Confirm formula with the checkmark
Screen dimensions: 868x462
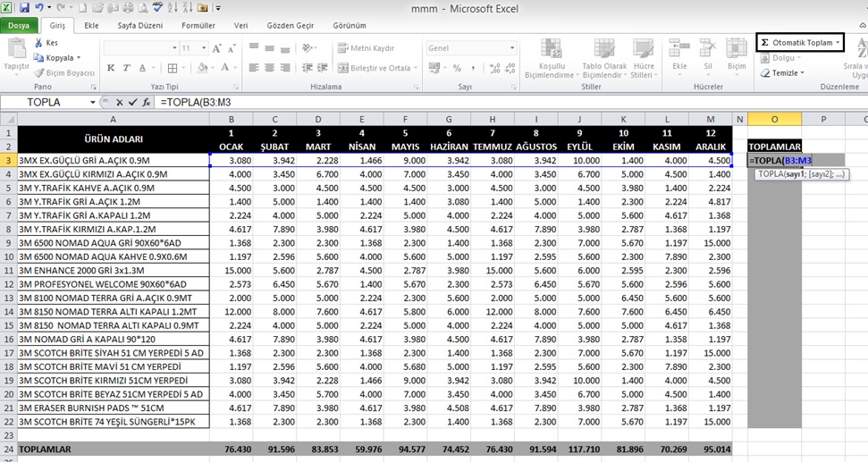click(x=133, y=103)
